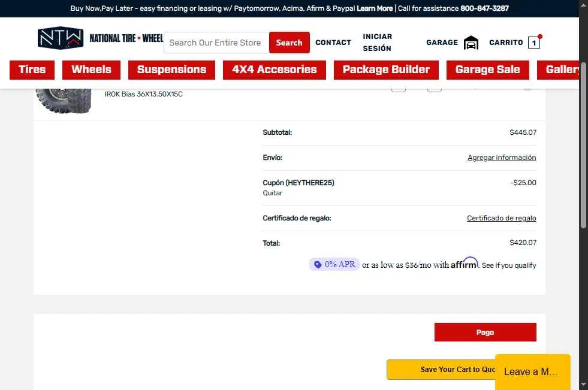Image resolution: width=588 pixels, height=390 pixels.
Task: Open the CONTACT link
Action: pyautogui.click(x=333, y=43)
